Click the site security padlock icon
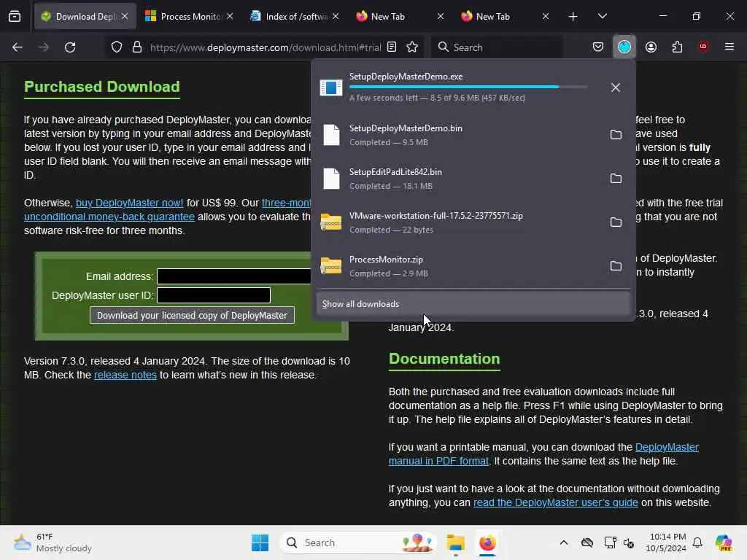 click(x=137, y=47)
